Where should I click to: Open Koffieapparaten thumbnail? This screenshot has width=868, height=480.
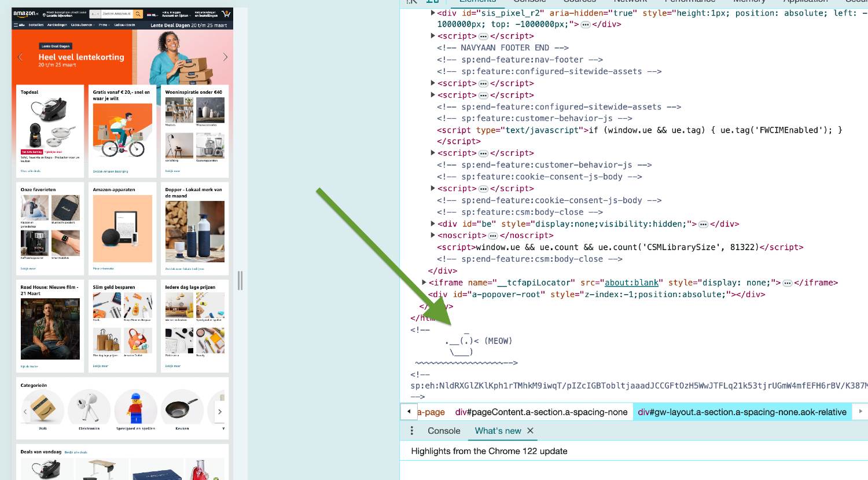click(x=35, y=243)
